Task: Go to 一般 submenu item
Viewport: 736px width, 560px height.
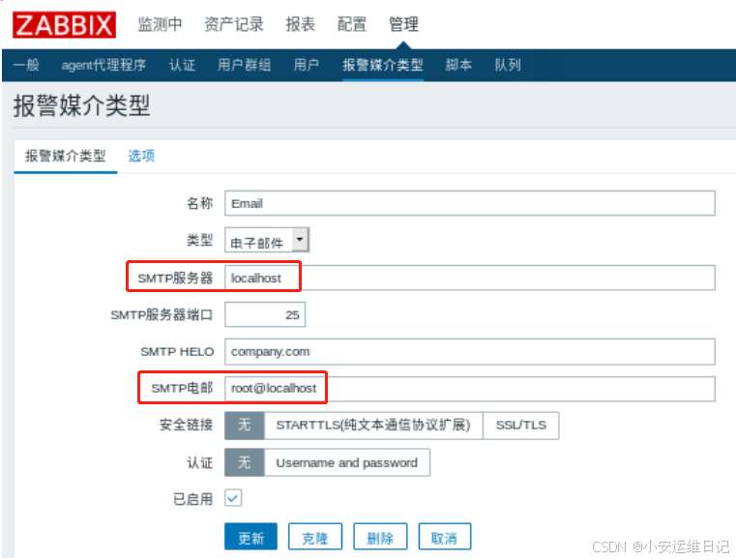Action: [26, 65]
